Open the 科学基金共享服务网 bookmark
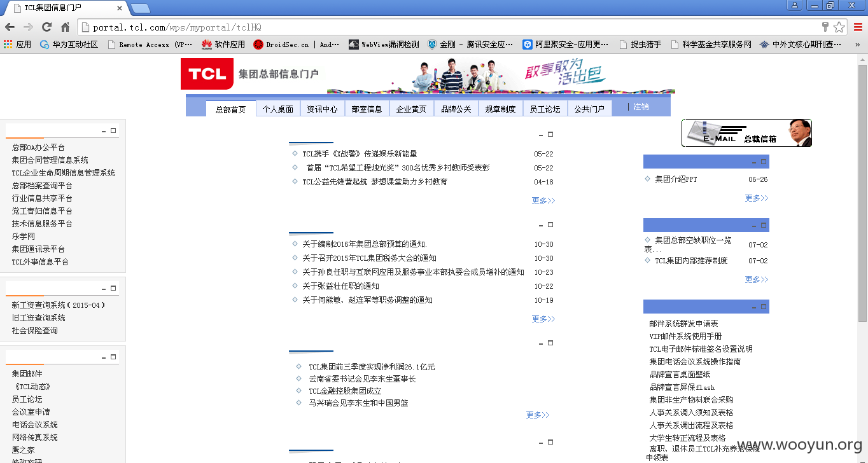 click(711, 45)
